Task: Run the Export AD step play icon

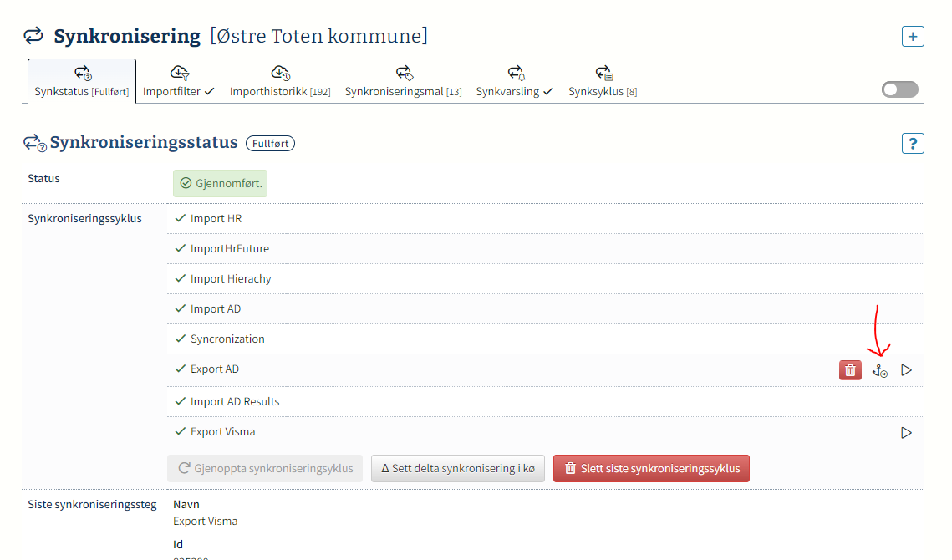Action: [x=906, y=370]
